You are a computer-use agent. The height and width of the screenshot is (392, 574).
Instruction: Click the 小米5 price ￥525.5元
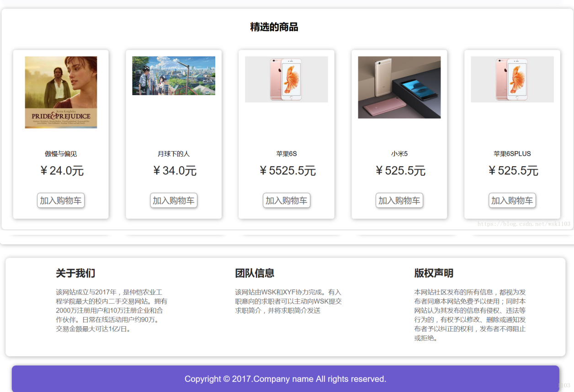[x=400, y=171]
